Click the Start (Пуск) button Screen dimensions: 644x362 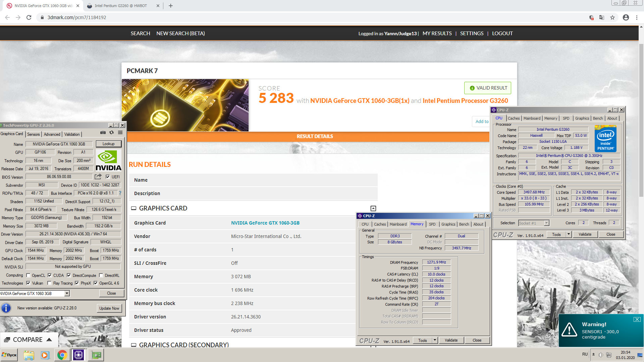coord(9,355)
